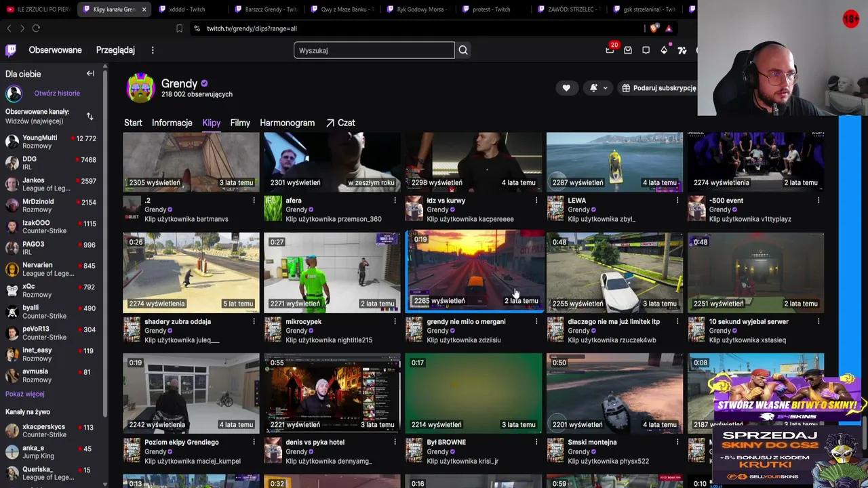Open the Czat pop-out link
868x488 pixels.
[340, 123]
